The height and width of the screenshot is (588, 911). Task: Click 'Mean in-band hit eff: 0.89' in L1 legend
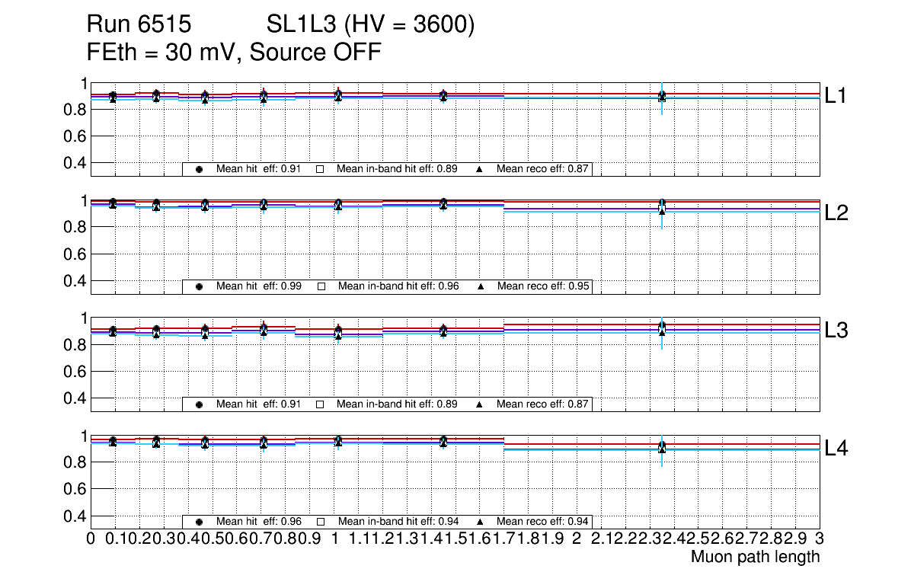pyautogui.click(x=396, y=169)
